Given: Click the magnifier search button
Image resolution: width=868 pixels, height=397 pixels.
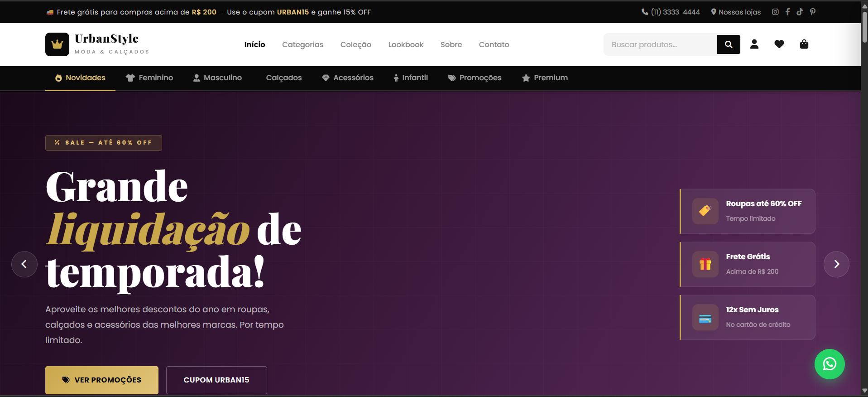Looking at the screenshot, I should 729,44.
